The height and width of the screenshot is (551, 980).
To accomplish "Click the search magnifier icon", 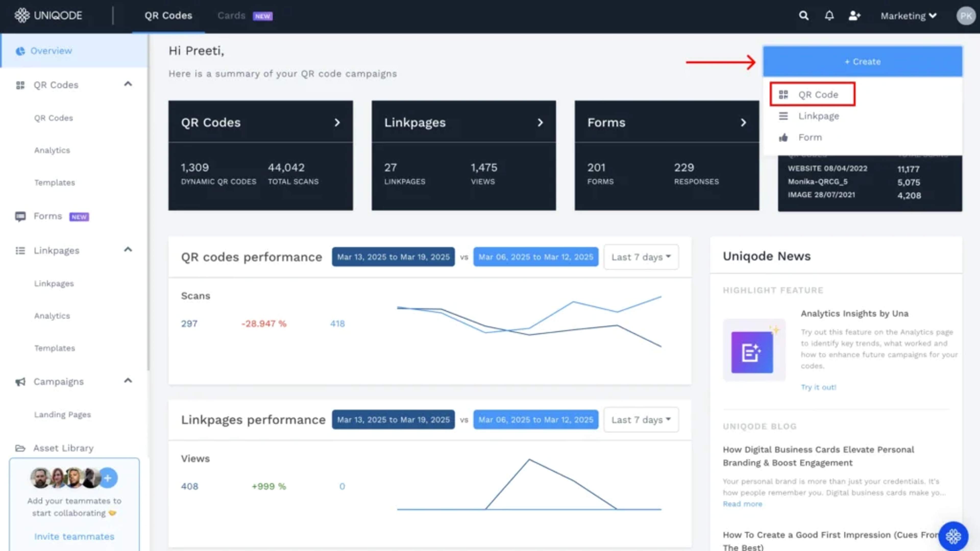I will (803, 16).
